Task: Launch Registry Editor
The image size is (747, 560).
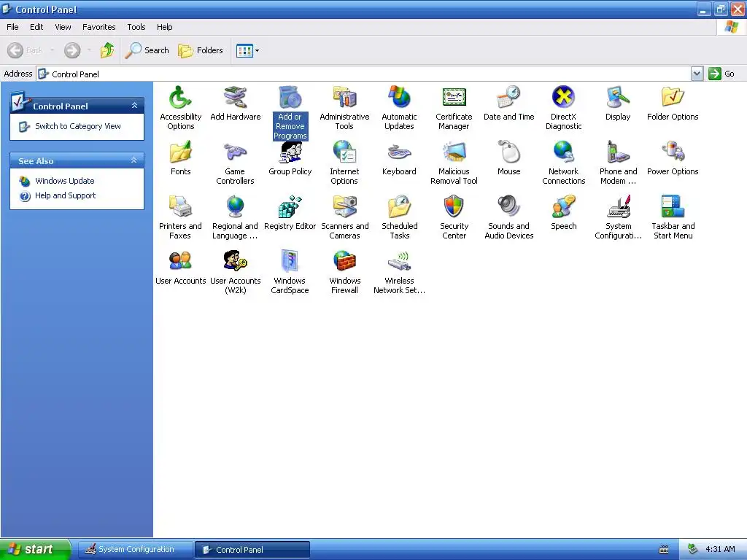Action: point(290,213)
